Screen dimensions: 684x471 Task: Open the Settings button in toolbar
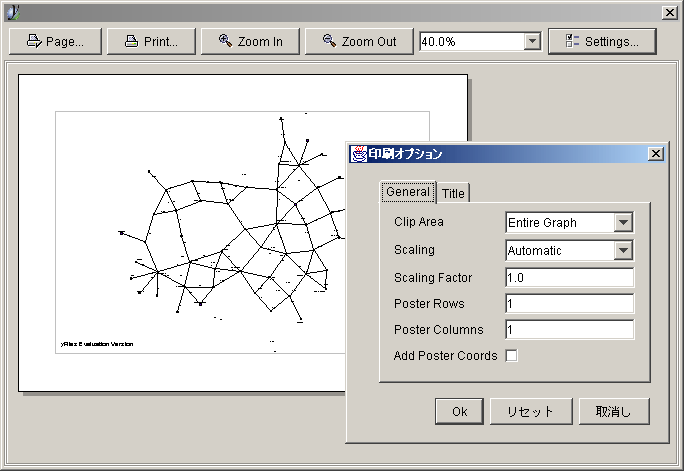click(x=601, y=41)
